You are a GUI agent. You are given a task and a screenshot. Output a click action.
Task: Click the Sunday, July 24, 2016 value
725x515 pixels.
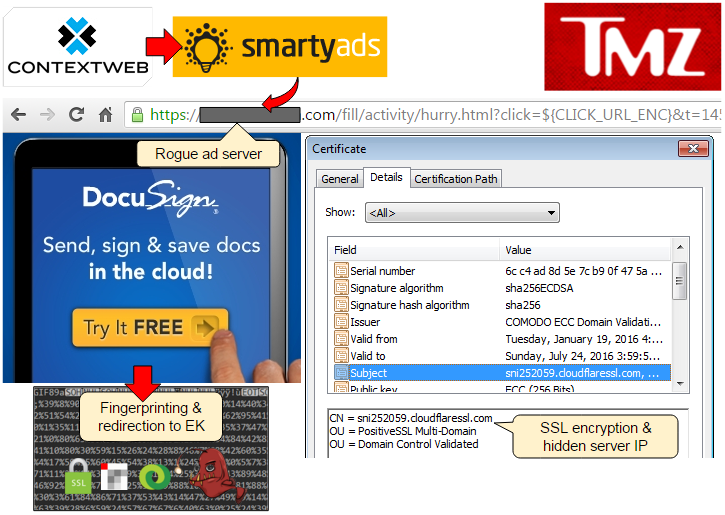582,356
